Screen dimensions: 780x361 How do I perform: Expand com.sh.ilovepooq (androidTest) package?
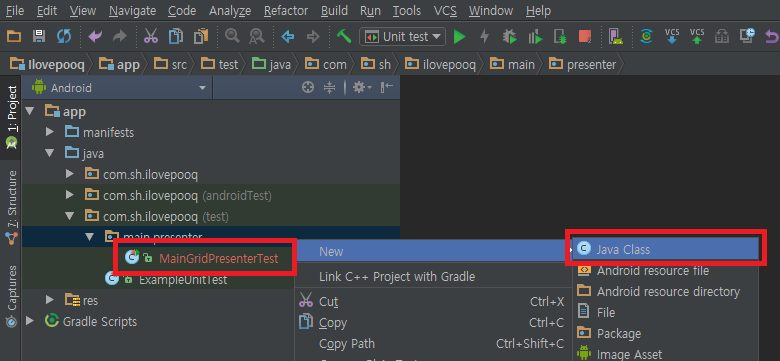(x=70, y=195)
